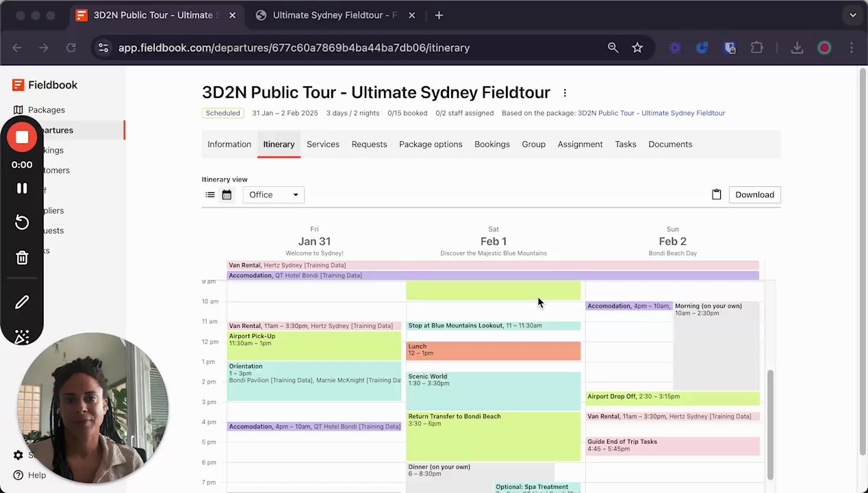Image resolution: width=868 pixels, height=493 pixels.
Task: Open Return Transfer to Bondi Beach event
Action: [493, 436]
